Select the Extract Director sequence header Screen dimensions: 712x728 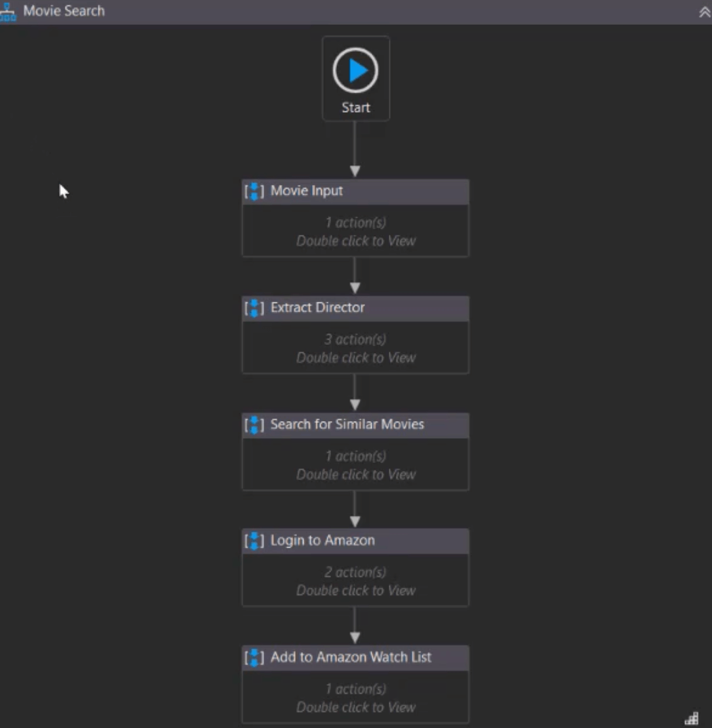pos(355,308)
